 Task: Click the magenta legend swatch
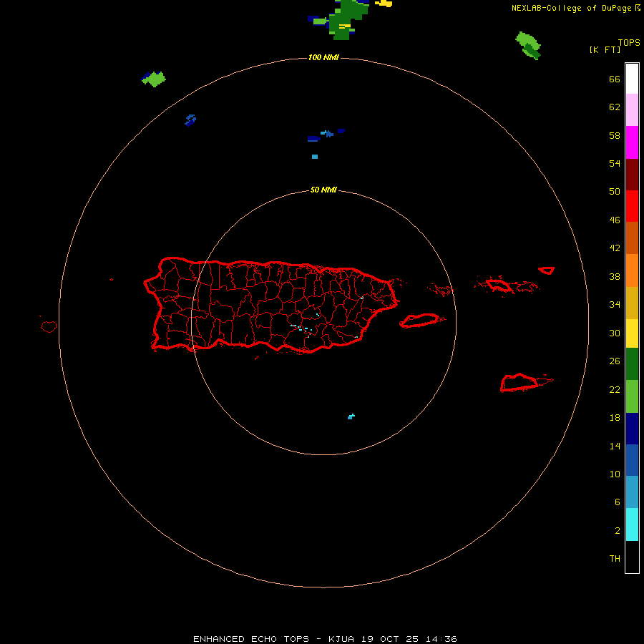(632, 142)
